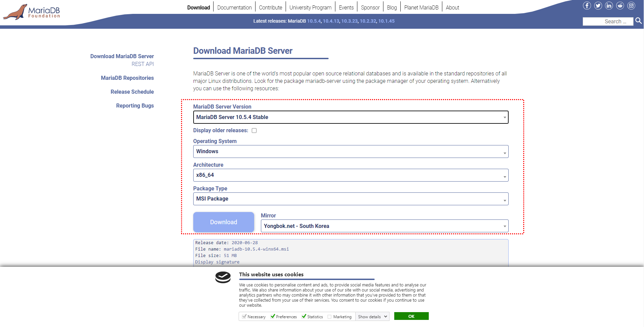The width and height of the screenshot is (644, 327).
Task: Open the Architecture dropdown showing x86_64
Action: pyautogui.click(x=351, y=175)
